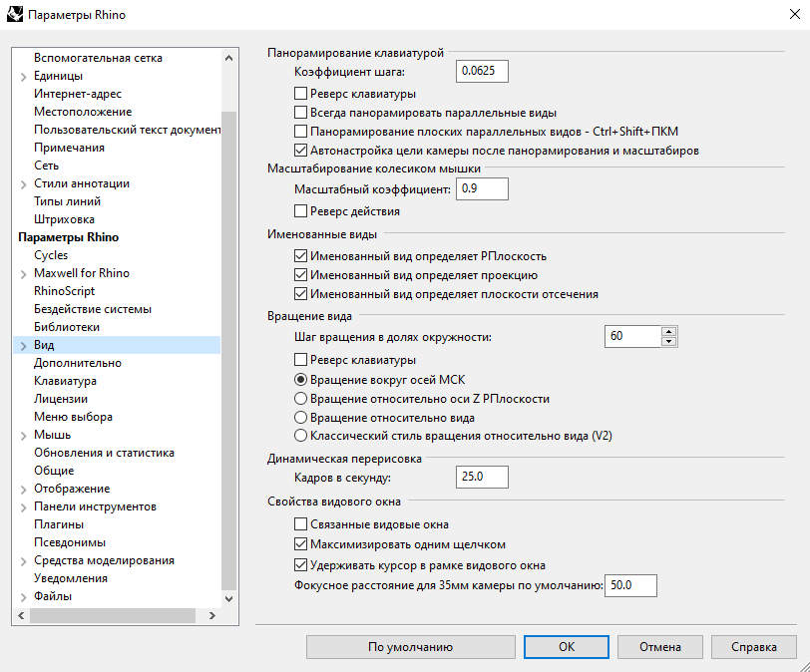Check Всегда панорамировать параллельные виды
810x672 pixels.
tap(300, 112)
